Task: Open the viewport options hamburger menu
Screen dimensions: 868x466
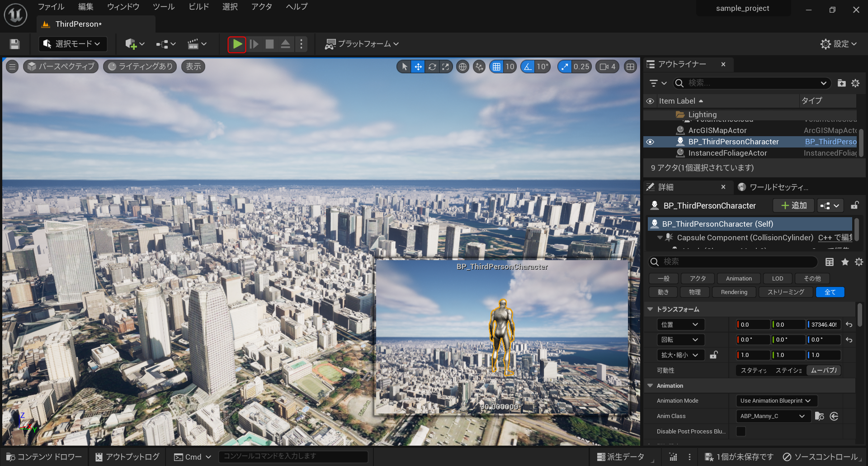Action: 12,67
